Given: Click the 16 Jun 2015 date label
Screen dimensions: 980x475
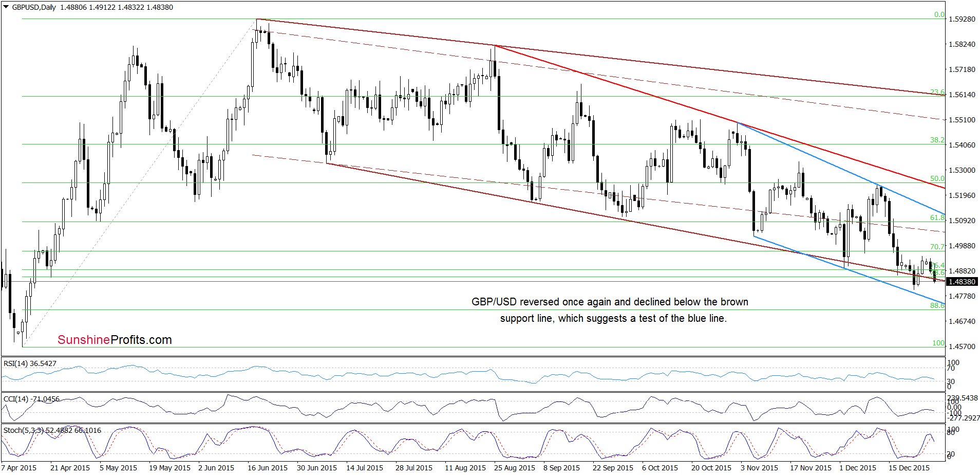Looking at the screenshot, I should click(x=268, y=468).
